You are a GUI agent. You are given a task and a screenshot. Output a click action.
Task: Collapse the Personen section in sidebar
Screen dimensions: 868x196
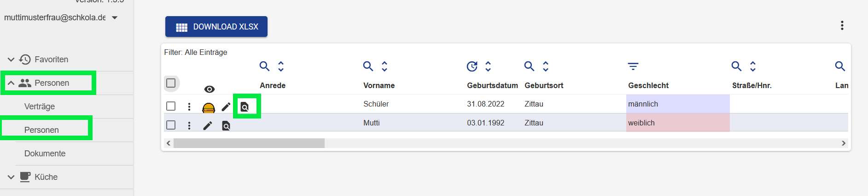point(11,83)
